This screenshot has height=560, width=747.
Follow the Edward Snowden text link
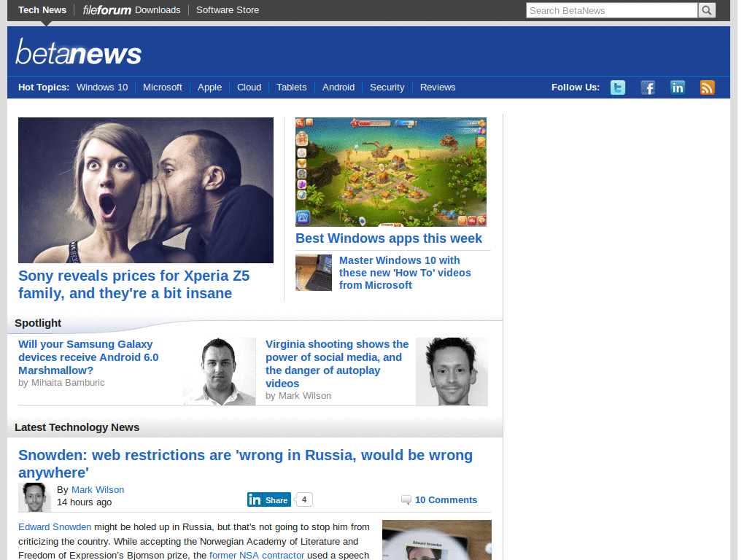point(55,526)
